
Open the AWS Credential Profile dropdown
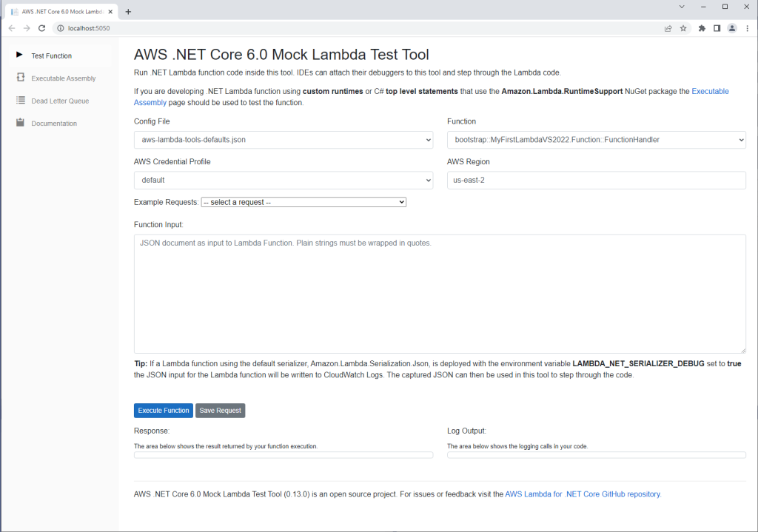[x=284, y=180]
